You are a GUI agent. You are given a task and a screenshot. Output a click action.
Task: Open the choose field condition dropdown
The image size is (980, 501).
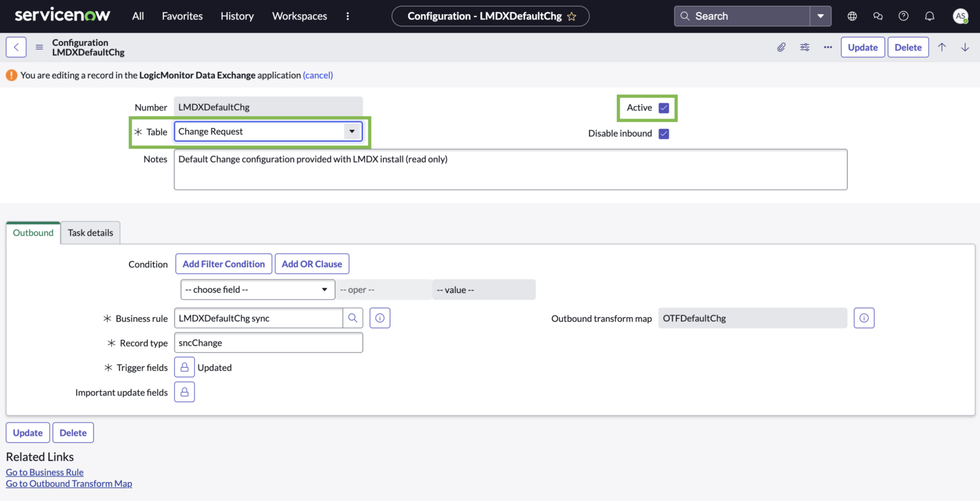tap(258, 290)
